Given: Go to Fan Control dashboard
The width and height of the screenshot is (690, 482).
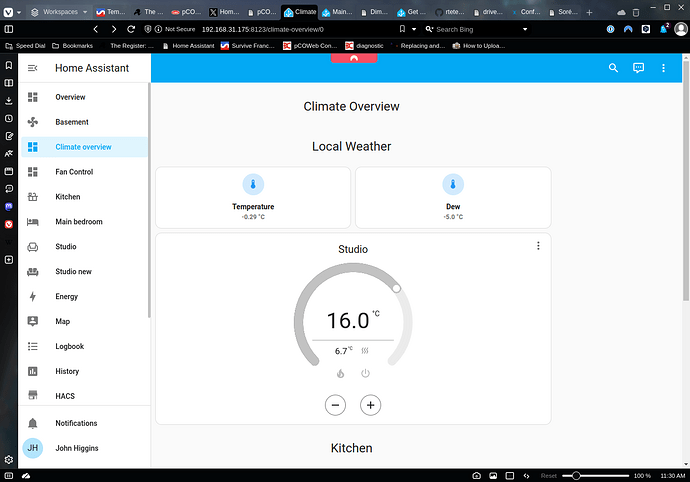Looking at the screenshot, I should (74, 172).
